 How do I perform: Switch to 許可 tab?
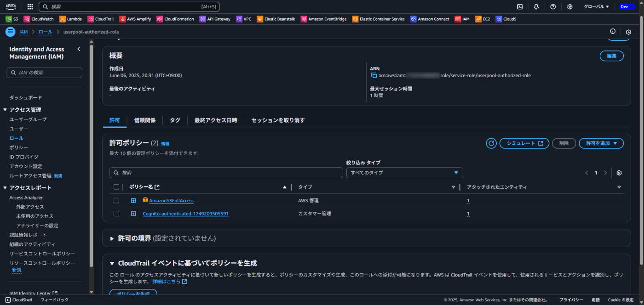115,120
